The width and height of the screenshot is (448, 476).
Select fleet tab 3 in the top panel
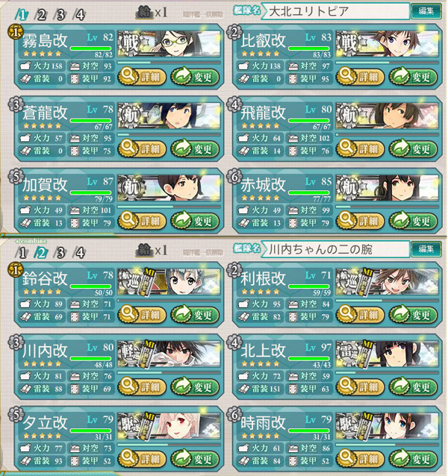(60, 14)
